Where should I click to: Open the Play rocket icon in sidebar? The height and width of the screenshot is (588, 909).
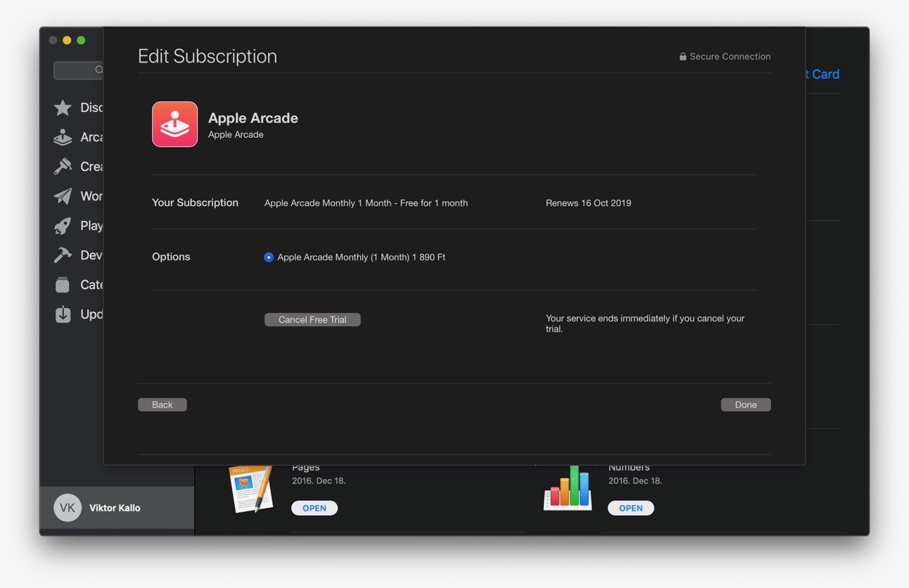click(x=63, y=226)
